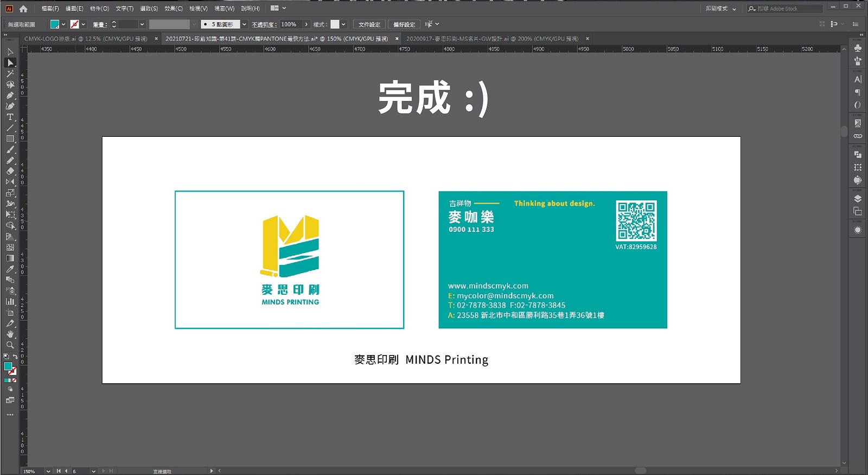Select the Eraser tool

tap(10, 171)
